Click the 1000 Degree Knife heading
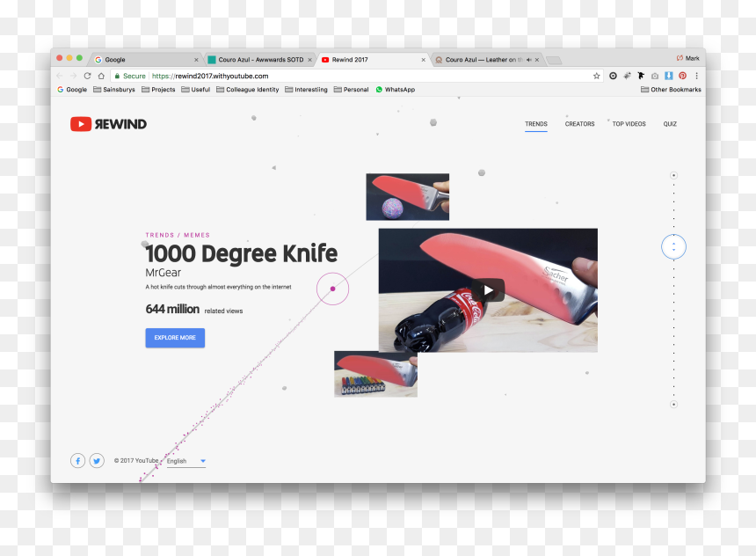This screenshot has width=756, height=556. (242, 254)
